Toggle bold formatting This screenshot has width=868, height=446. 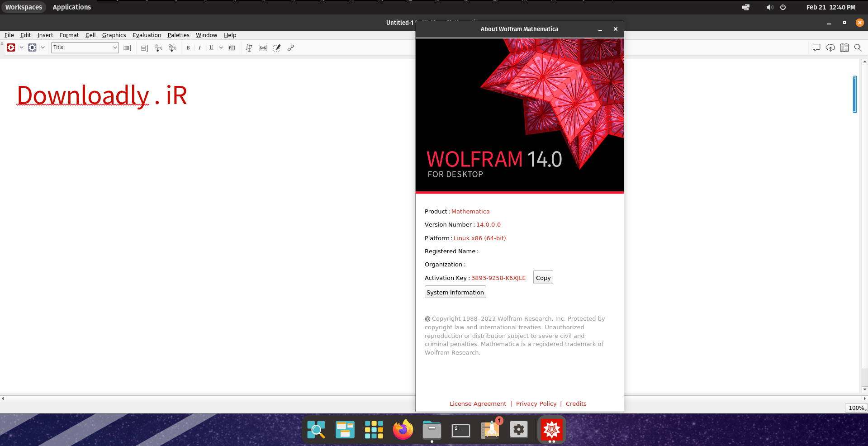pyautogui.click(x=188, y=48)
